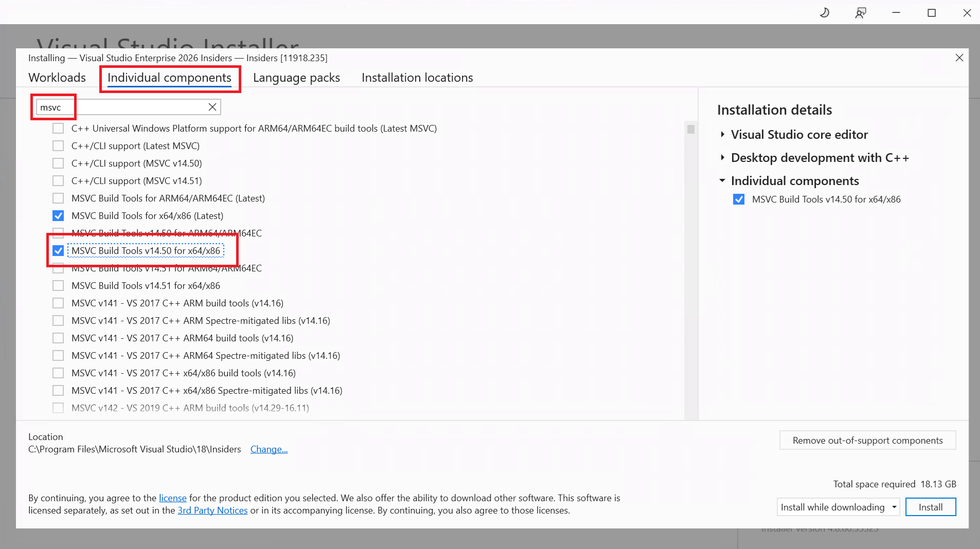Click Total space required 18.13 GB text

tap(895, 484)
